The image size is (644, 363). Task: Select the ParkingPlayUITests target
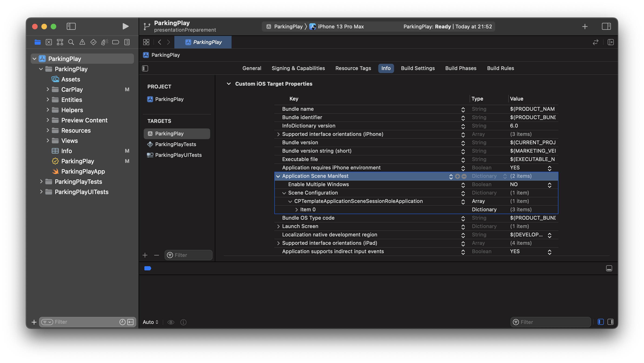point(178,155)
